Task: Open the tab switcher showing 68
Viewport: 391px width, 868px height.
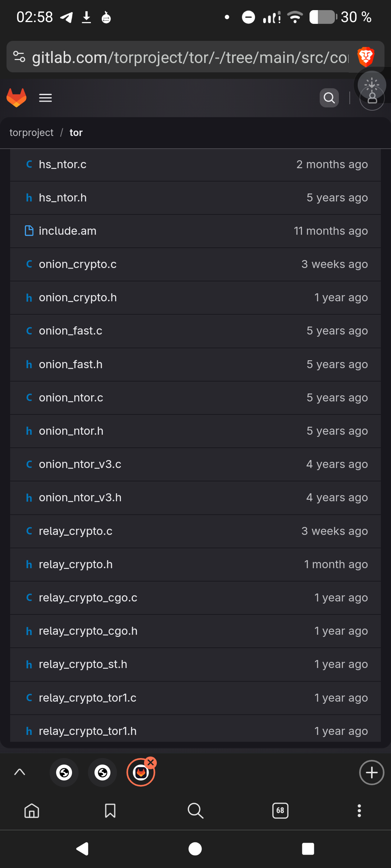Action: click(280, 810)
